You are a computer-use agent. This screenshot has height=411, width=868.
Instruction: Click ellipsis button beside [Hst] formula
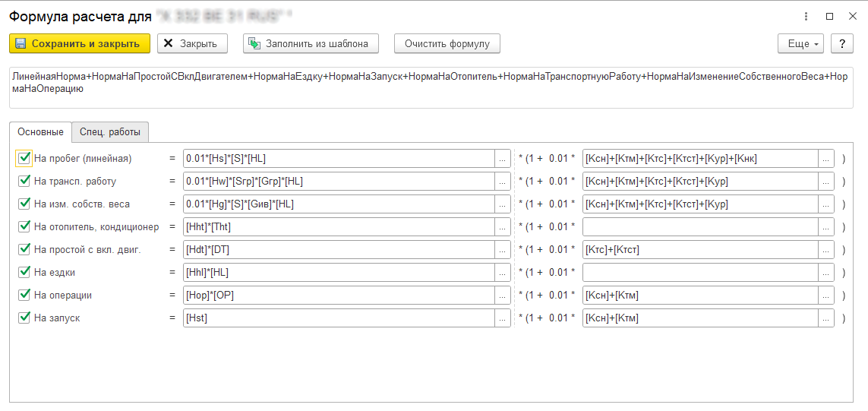502,318
